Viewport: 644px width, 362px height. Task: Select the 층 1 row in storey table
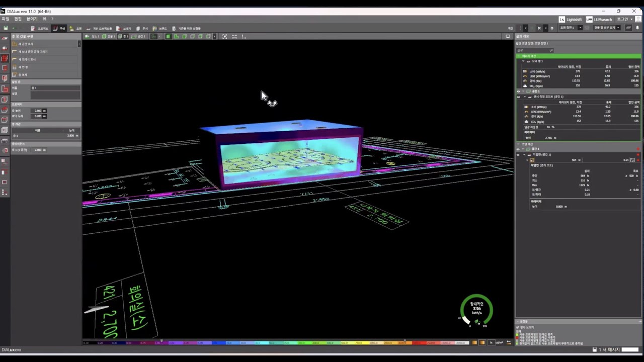click(46, 136)
